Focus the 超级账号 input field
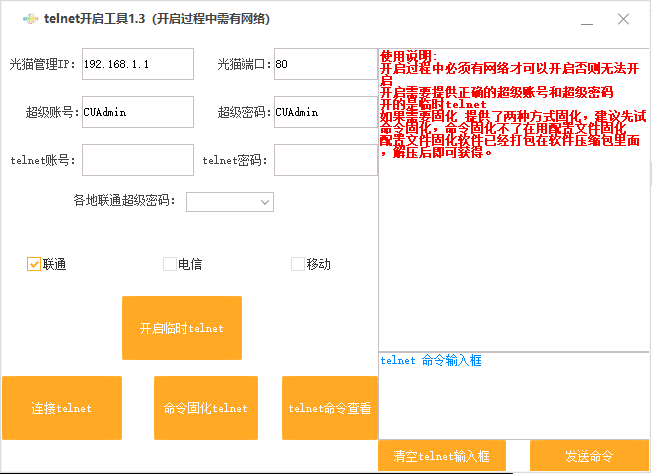Viewport: 652px width, 474px height. pos(138,112)
